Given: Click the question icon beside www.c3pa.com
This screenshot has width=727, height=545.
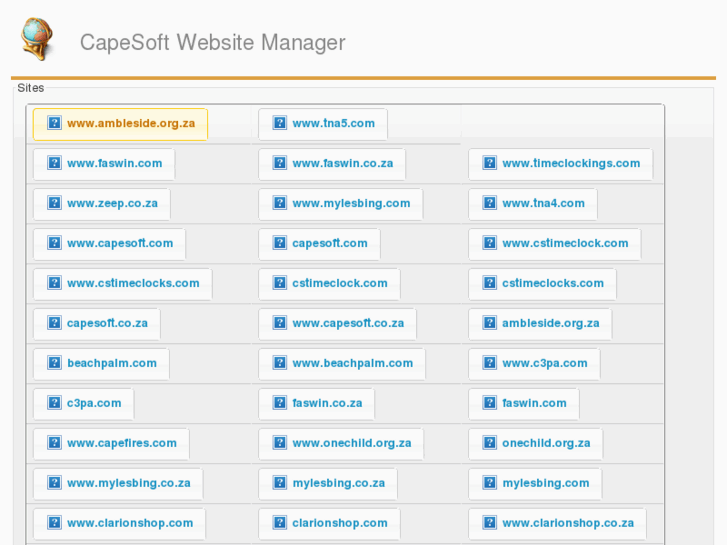Looking at the screenshot, I should (490, 364).
